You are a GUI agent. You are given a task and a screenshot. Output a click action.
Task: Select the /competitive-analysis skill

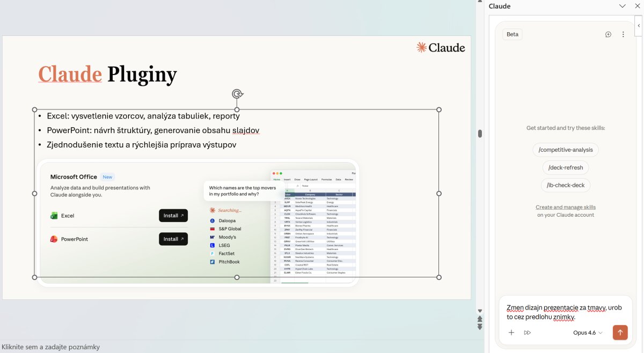click(566, 150)
